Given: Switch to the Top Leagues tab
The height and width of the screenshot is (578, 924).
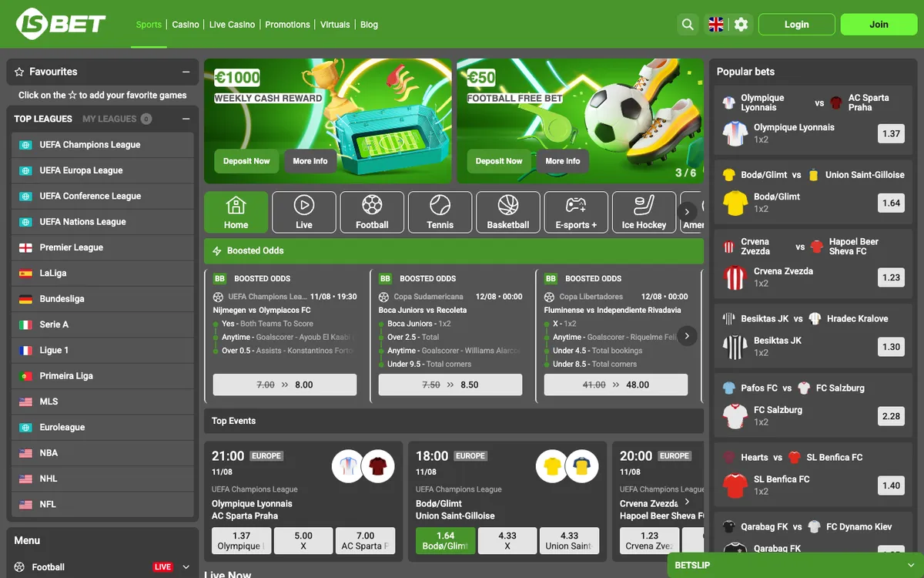Looking at the screenshot, I should coord(43,119).
